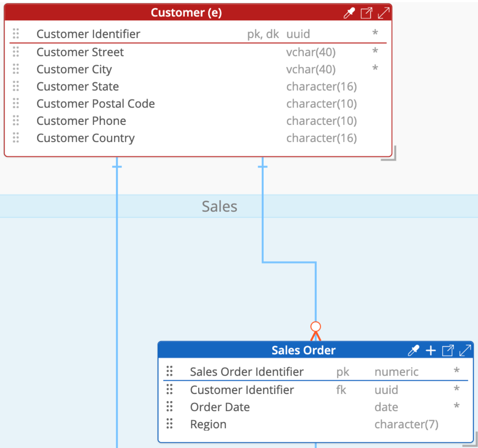
Task: Select the left relationship line from Customer
Action: point(117,242)
